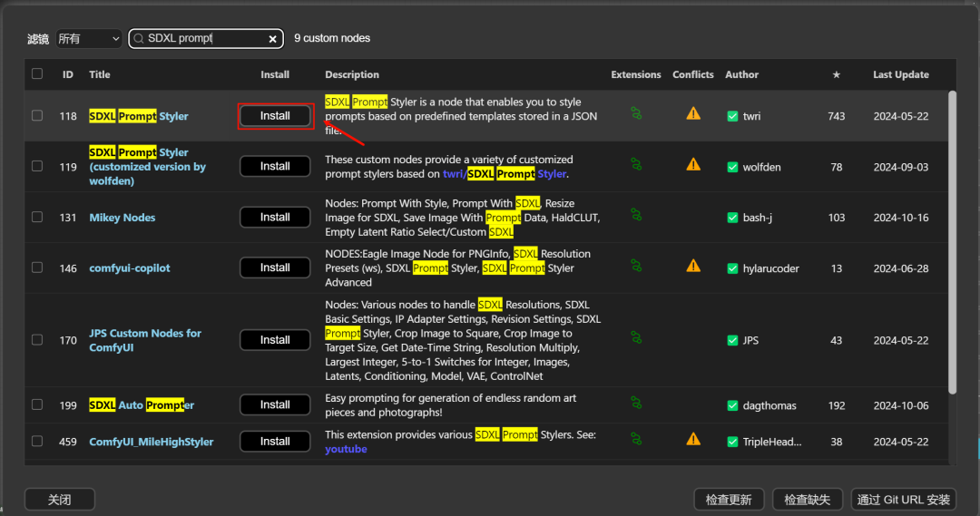
Task: Sort by the ID column header
Action: tap(67, 74)
